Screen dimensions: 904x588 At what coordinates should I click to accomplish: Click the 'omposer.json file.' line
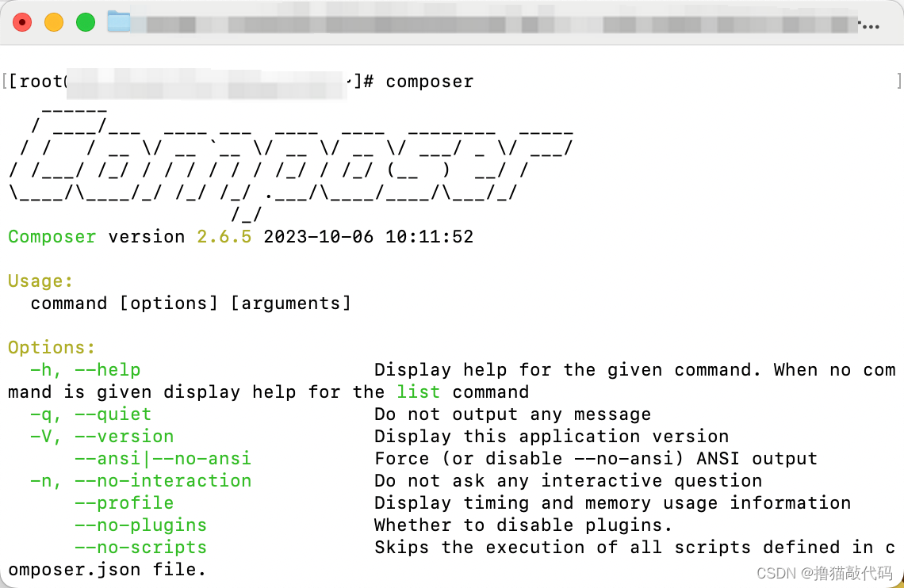[x=107, y=570]
